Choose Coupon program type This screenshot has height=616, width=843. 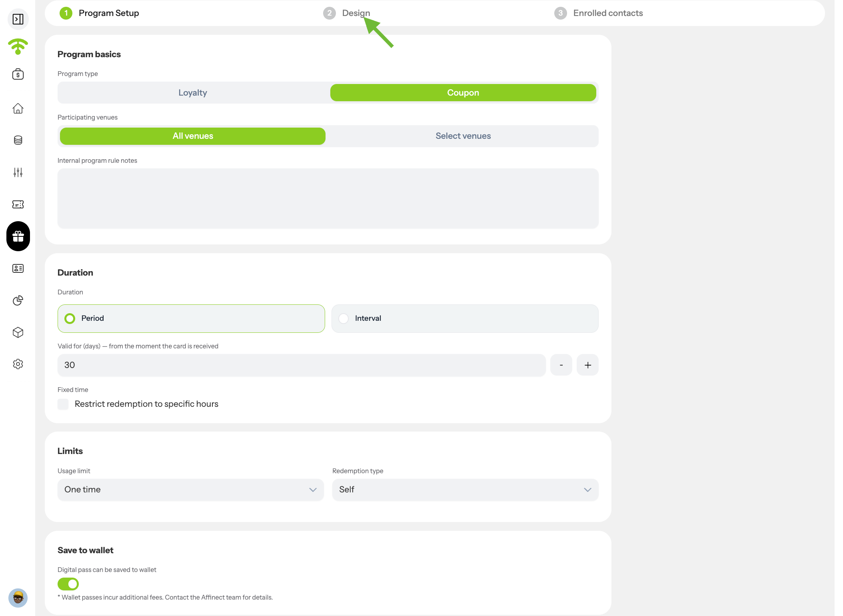(x=463, y=93)
